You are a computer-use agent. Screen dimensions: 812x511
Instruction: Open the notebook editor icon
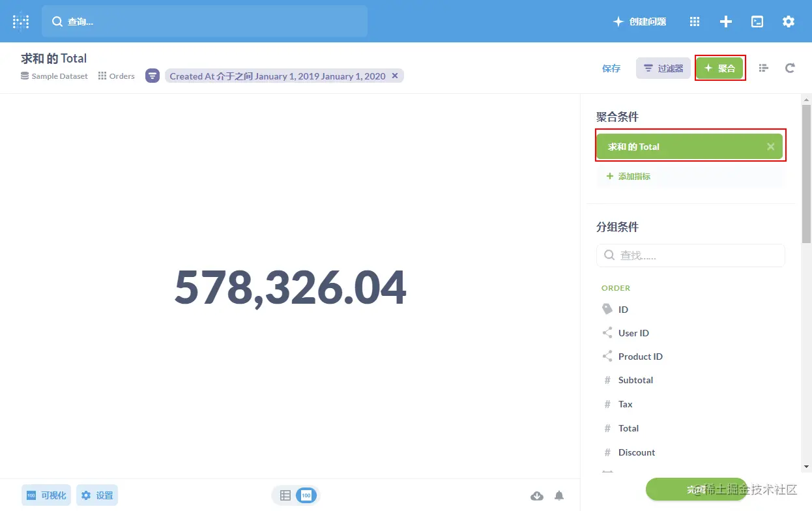(x=764, y=68)
